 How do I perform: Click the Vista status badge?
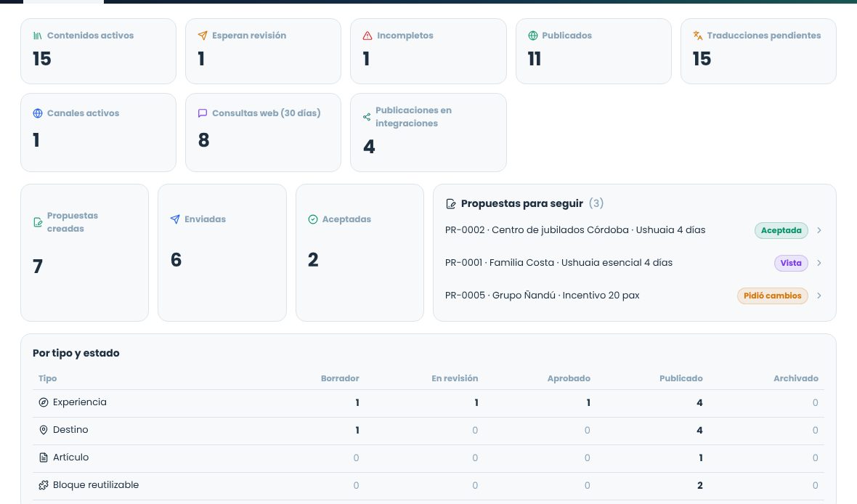click(x=791, y=263)
